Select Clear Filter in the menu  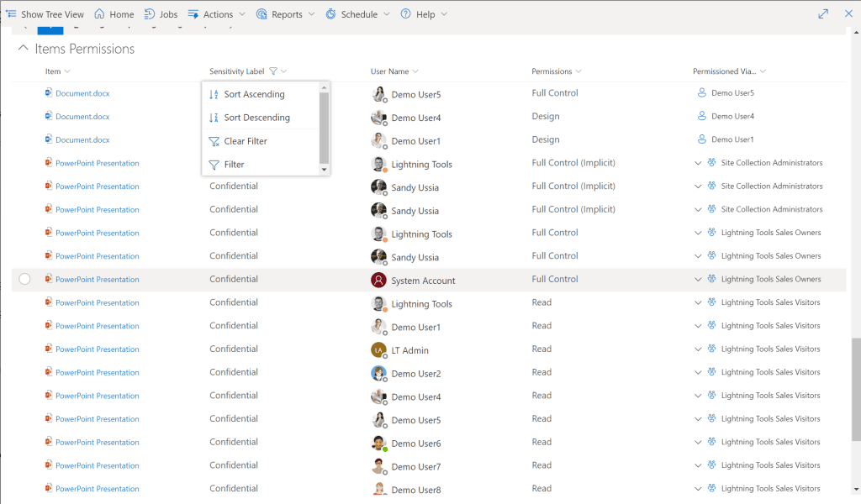(x=246, y=140)
